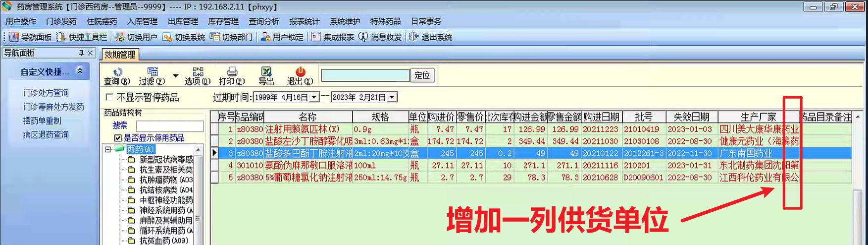868x245 pixels.
Task: Open the 报表统计 menu
Action: tap(305, 21)
